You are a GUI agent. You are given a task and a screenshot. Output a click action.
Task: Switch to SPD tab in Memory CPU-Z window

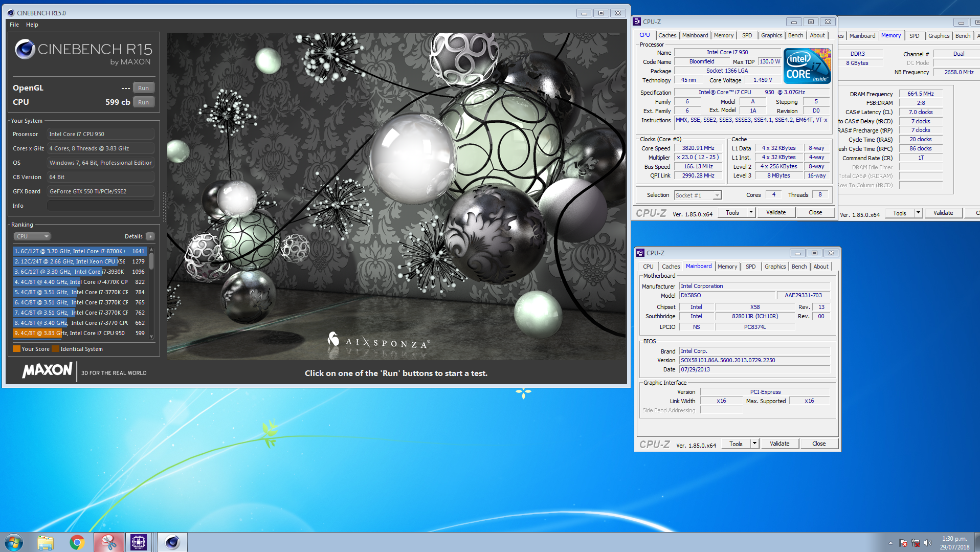coord(915,36)
